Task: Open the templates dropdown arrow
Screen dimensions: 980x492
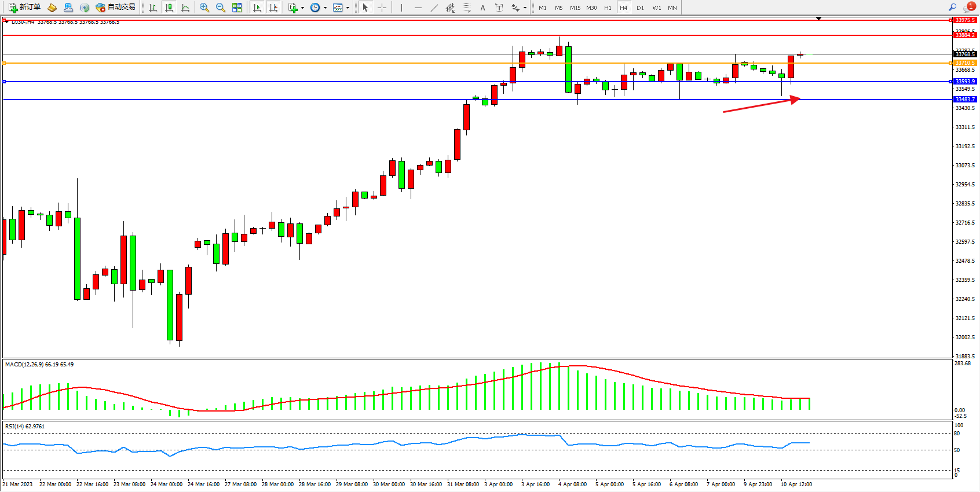Action: [348, 8]
